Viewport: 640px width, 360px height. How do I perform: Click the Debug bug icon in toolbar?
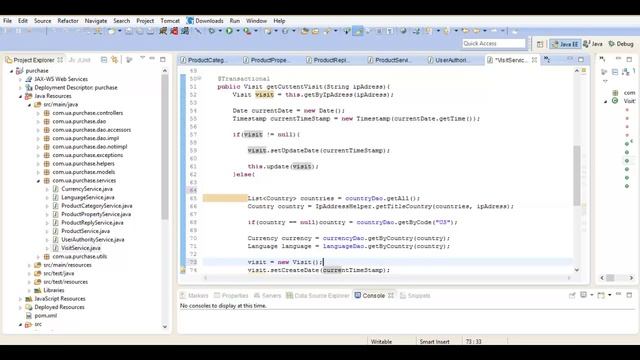click(212, 31)
